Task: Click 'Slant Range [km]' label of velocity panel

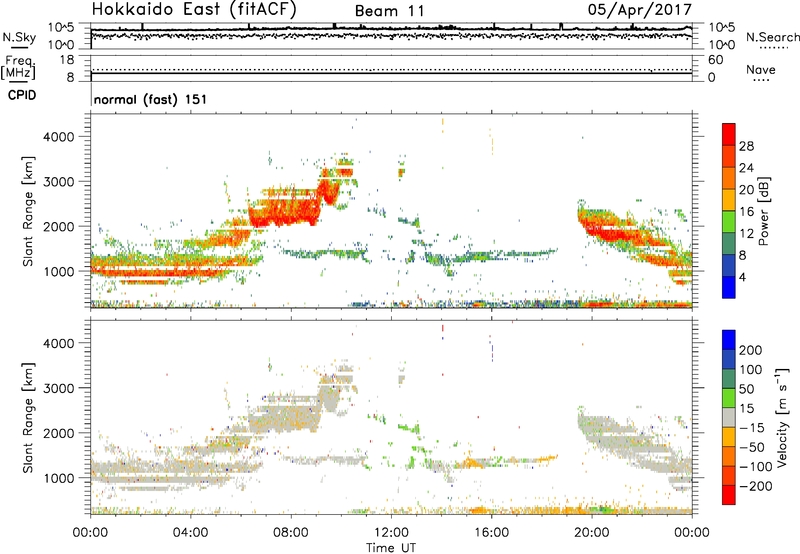Action: coord(28,418)
